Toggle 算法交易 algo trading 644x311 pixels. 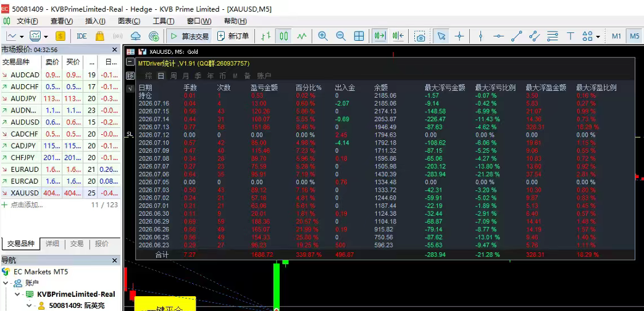click(x=190, y=36)
